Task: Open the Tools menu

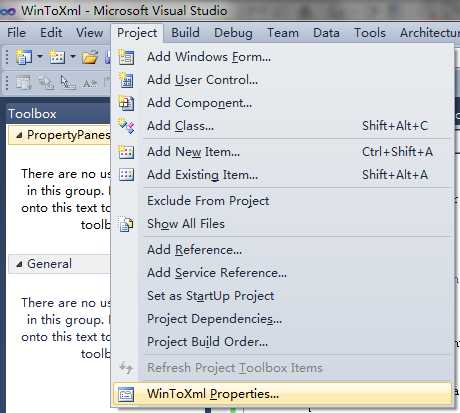Action: coord(370,33)
